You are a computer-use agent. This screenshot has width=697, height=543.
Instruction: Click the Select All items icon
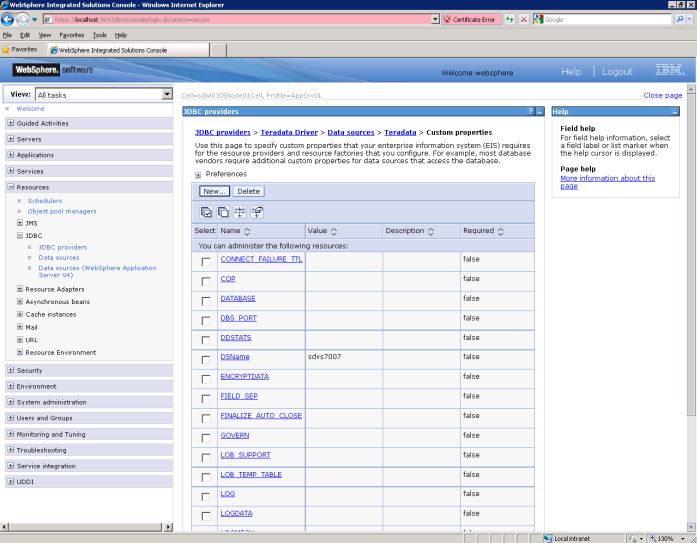click(x=206, y=212)
